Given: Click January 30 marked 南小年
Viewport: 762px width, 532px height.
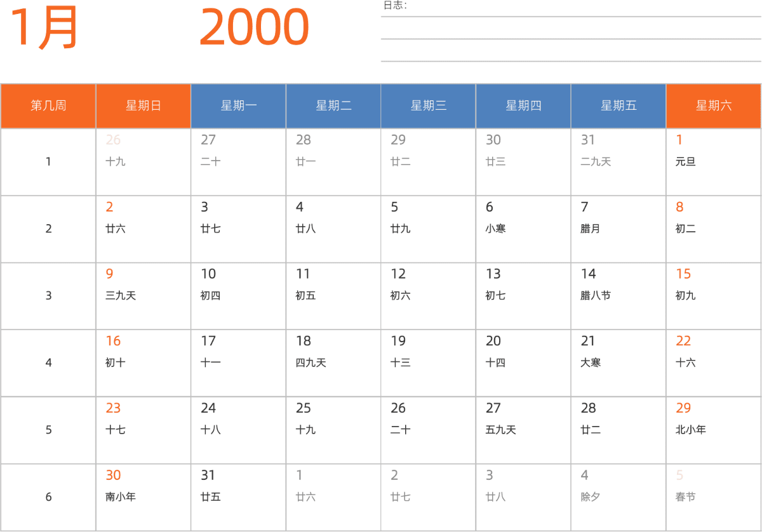Looking at the screenshot, I should pyautogui.click(x=144, y=497).
